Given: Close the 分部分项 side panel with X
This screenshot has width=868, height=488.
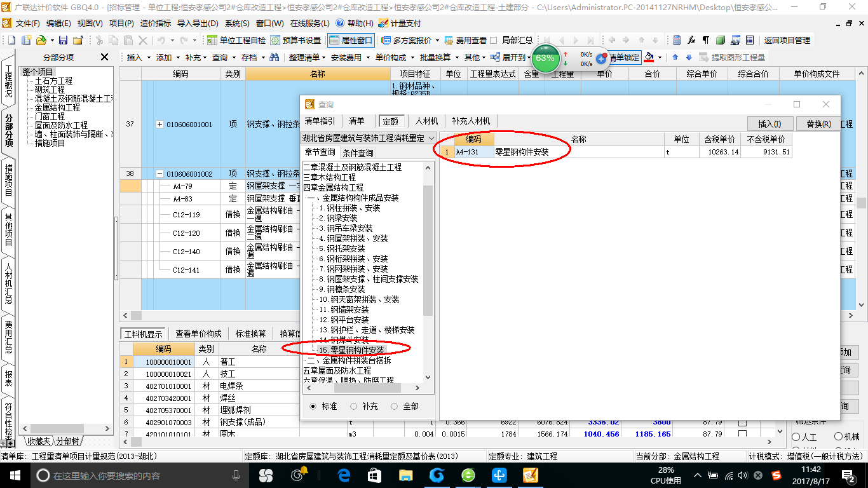Looking at the screenshot, I should (x=105, y=57).
